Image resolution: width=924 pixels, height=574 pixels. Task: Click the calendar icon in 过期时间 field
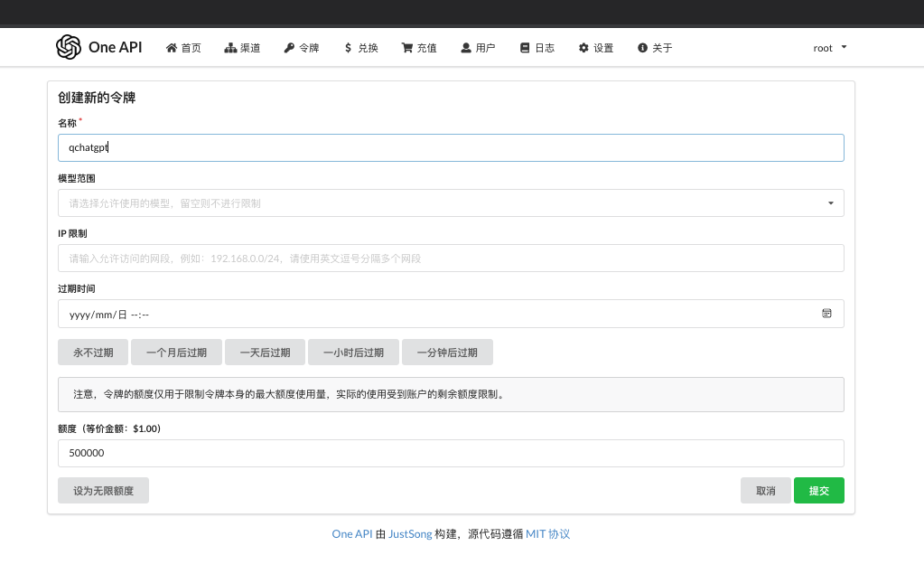pos(826,313)
